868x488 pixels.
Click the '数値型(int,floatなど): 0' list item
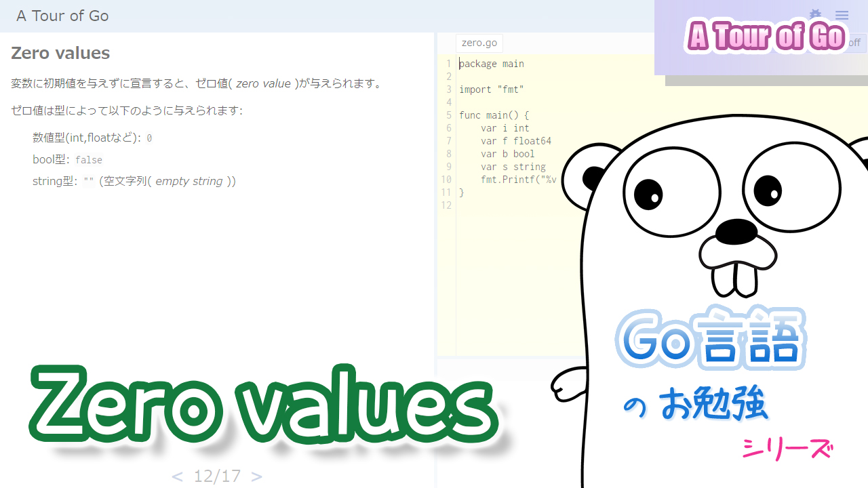point(92,138)
